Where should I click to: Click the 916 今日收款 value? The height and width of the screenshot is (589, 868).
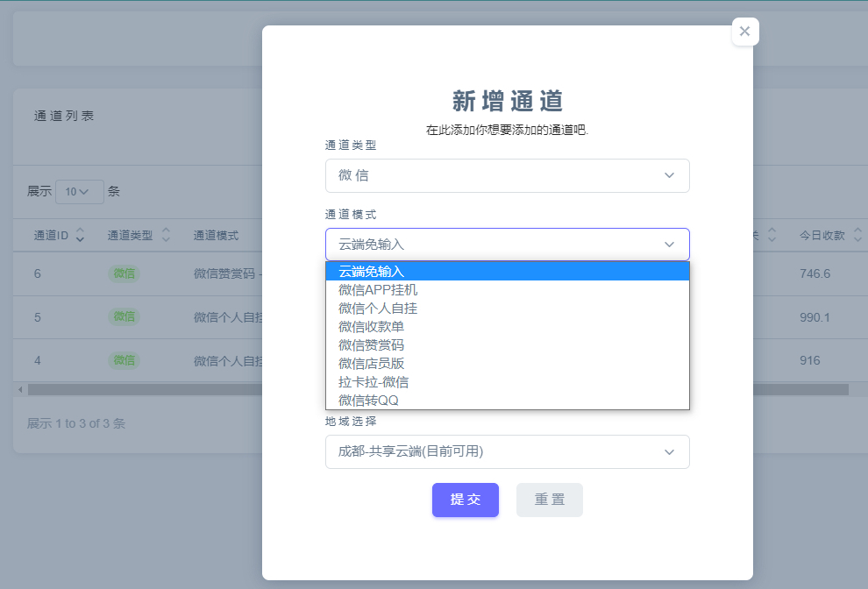click(810, 360)
